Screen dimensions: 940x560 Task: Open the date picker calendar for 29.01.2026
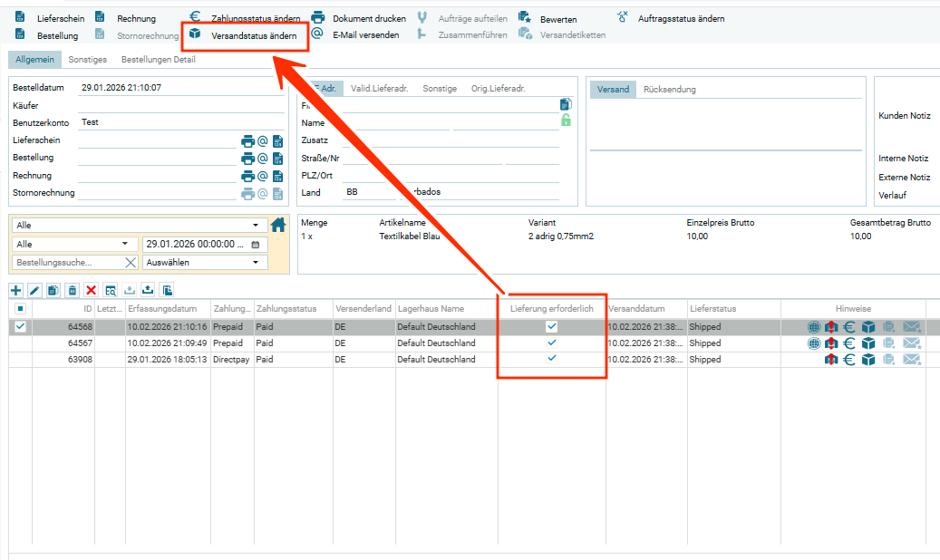pyautogui.click(x=255, y=245)
